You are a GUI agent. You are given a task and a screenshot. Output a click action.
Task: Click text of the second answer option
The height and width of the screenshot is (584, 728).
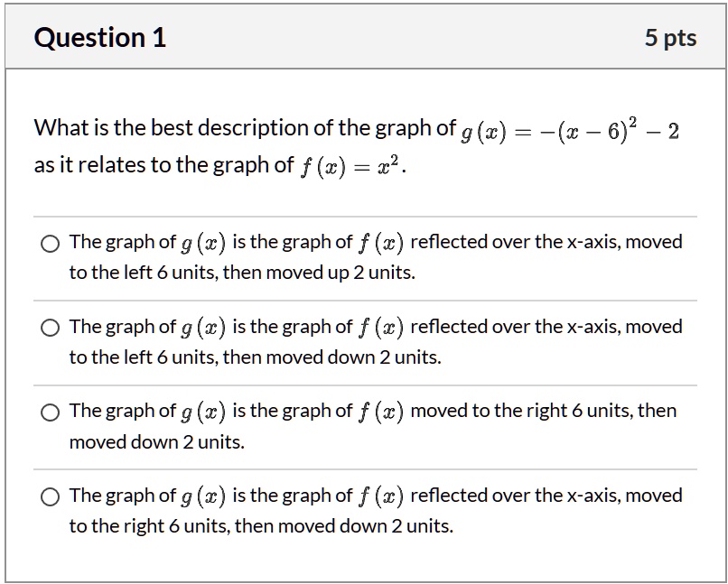[x=361, y=339]
